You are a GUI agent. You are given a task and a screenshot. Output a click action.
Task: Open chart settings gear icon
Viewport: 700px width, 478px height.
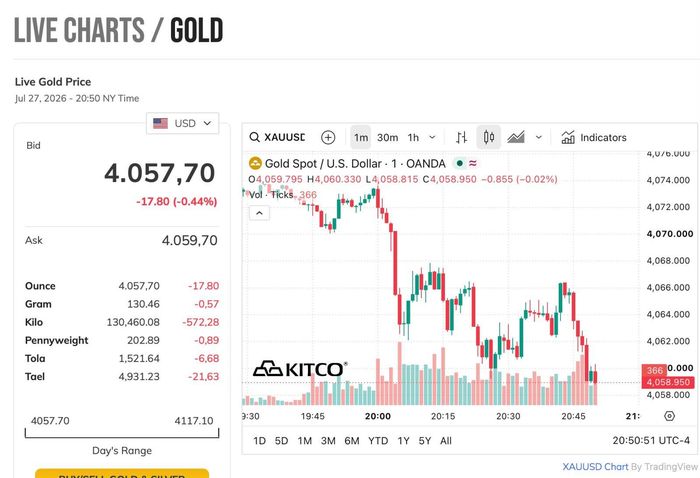669,416
